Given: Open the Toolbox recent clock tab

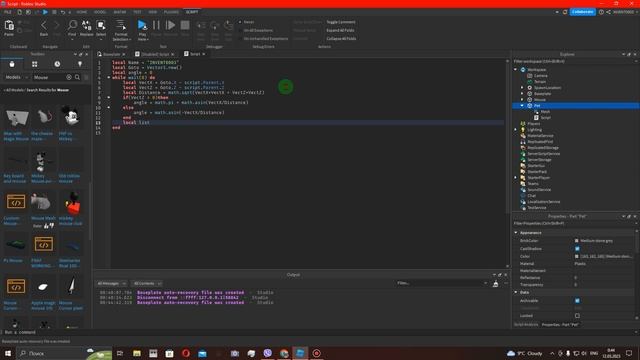Looking at the screenshot, I should tap(57, 64).
